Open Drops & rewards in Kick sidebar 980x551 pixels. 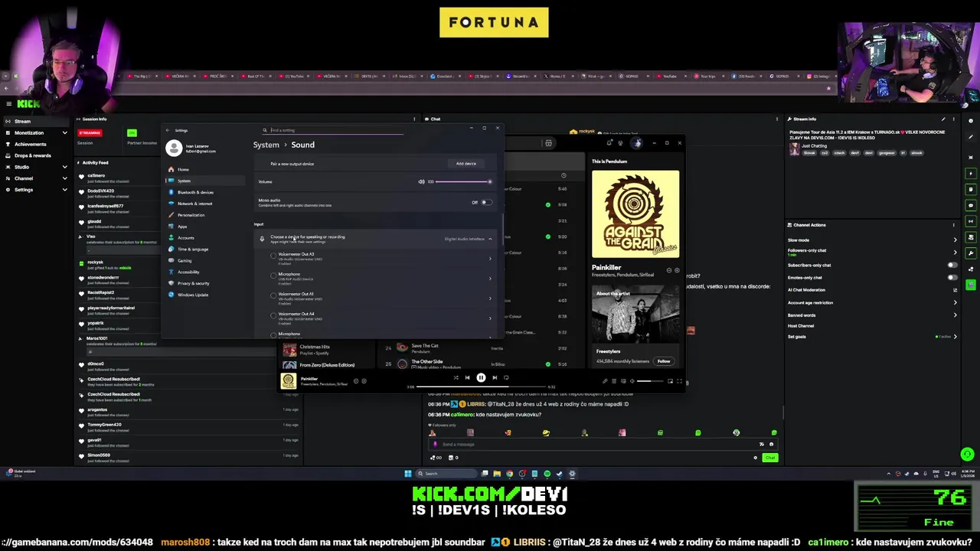[36, 155]
